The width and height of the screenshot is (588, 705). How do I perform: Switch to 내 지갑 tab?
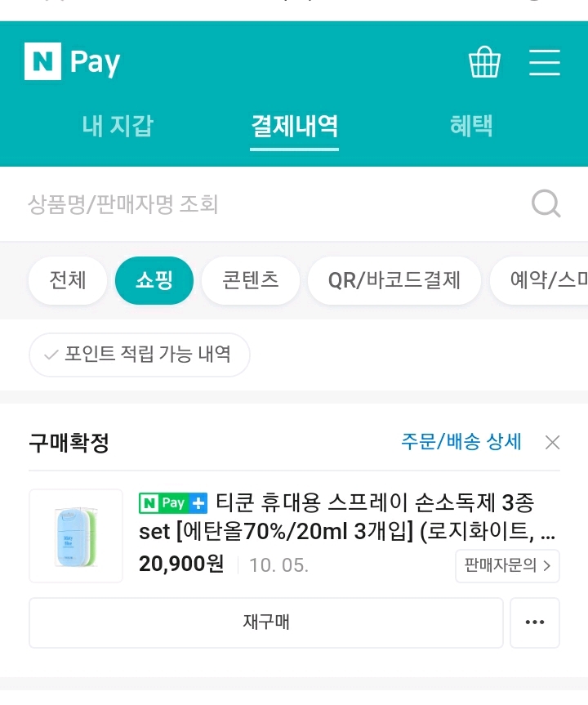tap(118, 126)
